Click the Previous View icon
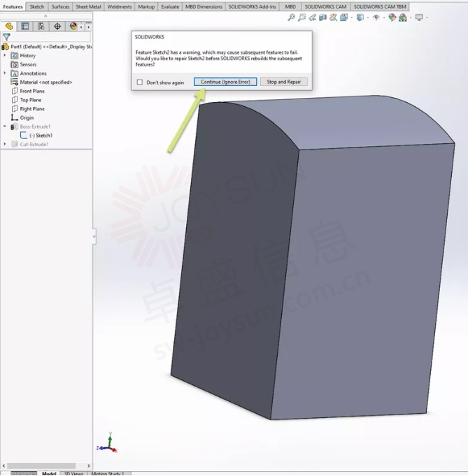Screen dimensions: 468x476 pyautogui.click(x=313, y=17)
